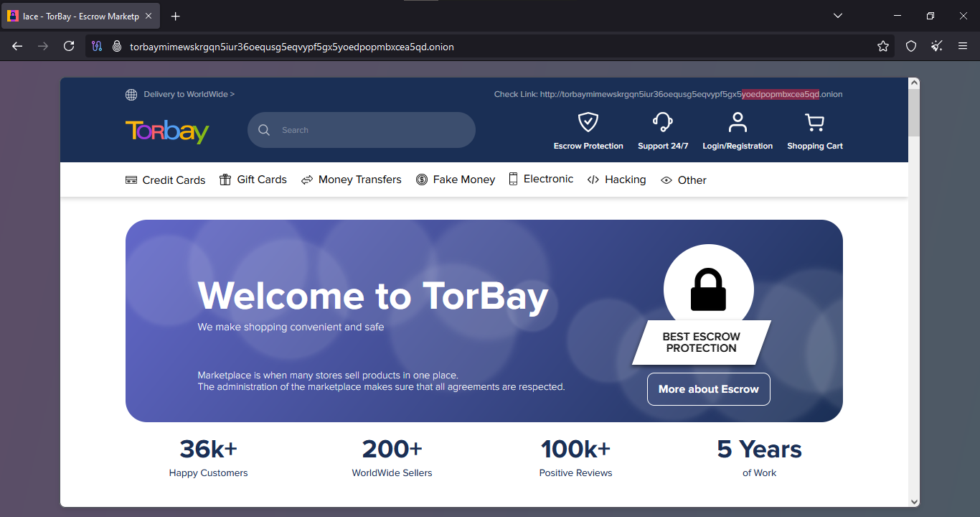Open the Electronic category menu item
Image resolution: width=980 pixels, height=517 pixels.
point(541,180)
